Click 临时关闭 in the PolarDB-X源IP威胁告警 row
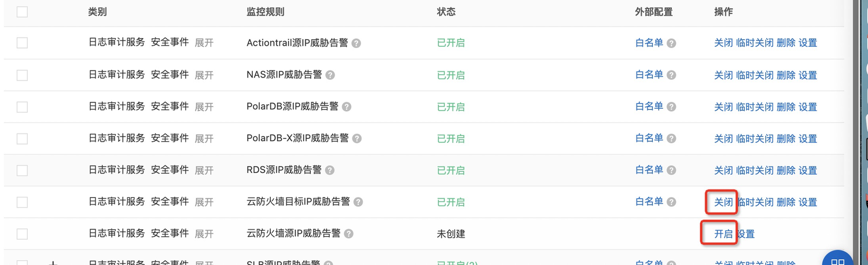The height and width of the screenshot is (265, 868). [755, 139]
